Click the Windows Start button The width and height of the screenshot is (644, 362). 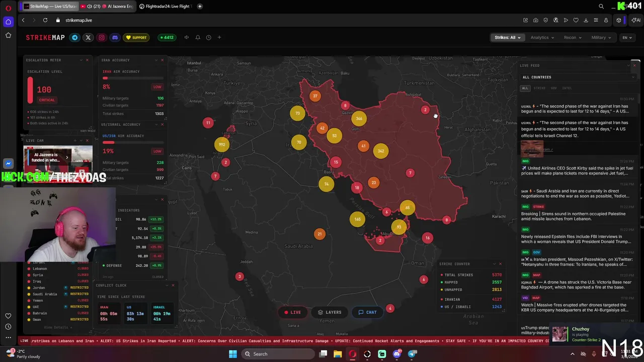pyautogui.click(x=233, y=354)
